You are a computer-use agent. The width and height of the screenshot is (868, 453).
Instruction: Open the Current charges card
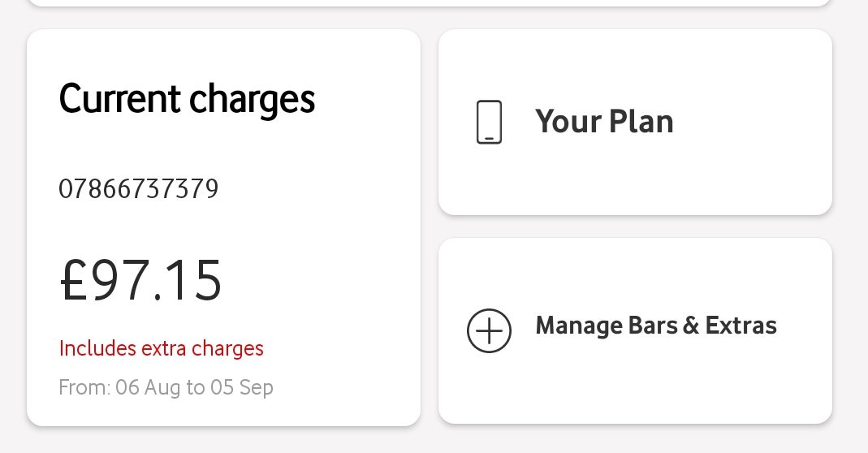[x=223, y=227]
